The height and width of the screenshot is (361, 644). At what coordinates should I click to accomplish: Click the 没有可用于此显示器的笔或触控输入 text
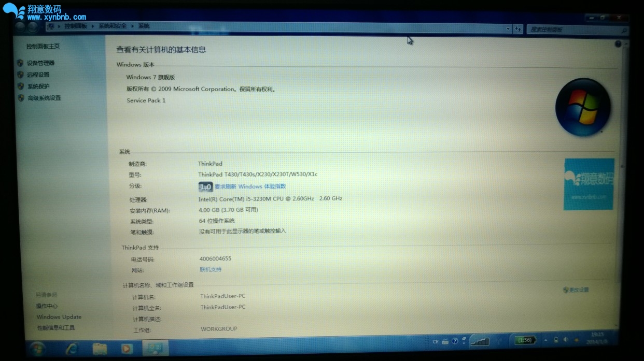click(243, 231)
